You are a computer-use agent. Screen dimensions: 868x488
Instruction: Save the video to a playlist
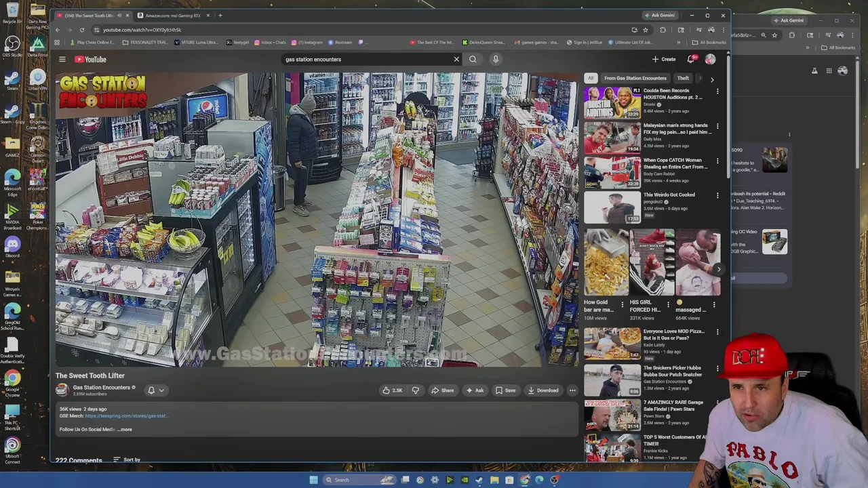(505, 390)
